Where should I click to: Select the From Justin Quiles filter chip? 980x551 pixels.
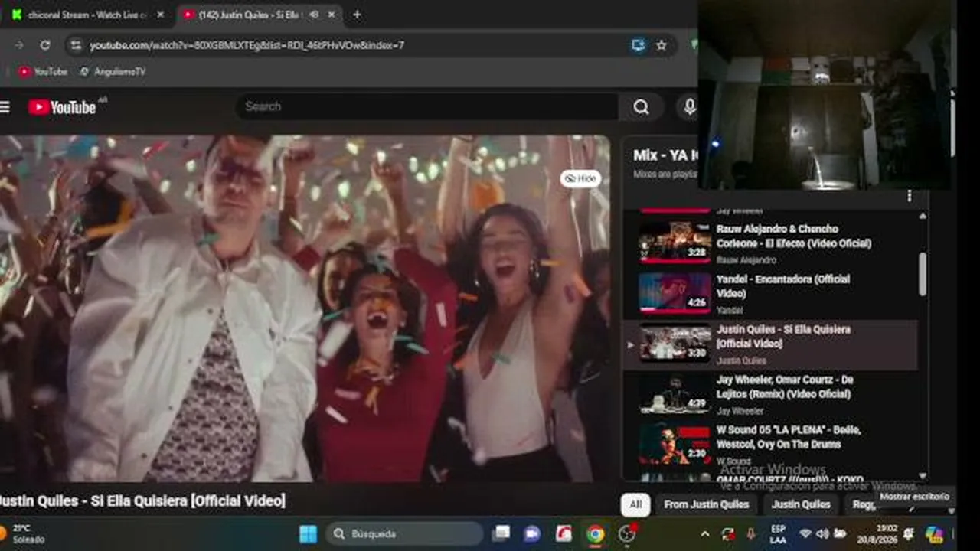click(x=706, y=504)
